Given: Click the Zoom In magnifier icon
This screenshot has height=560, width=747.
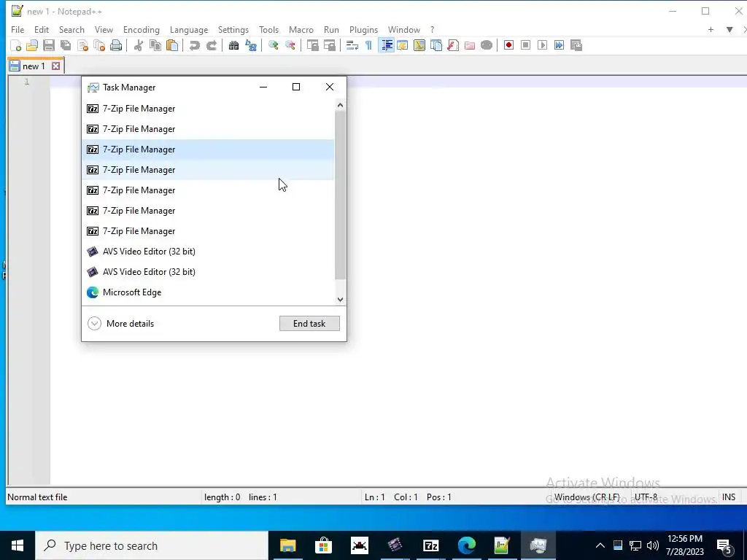Looking at the screenshot, I should 273,45.
